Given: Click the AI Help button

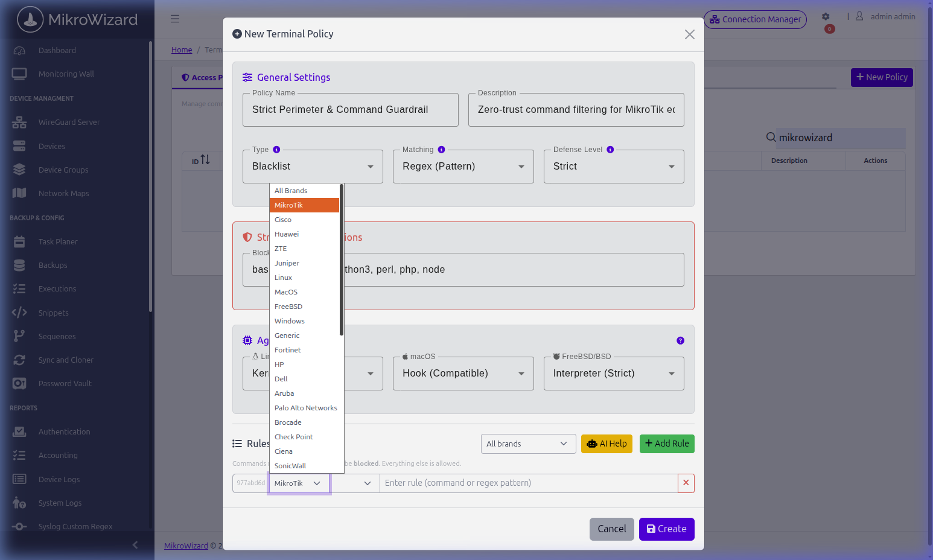Looking at the screenshot, I should [607, 444].
